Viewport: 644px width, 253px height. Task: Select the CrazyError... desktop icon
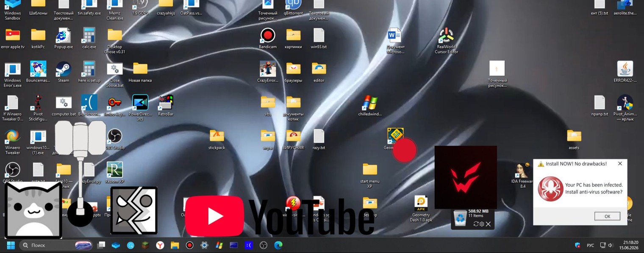click(x=268, y=72)
